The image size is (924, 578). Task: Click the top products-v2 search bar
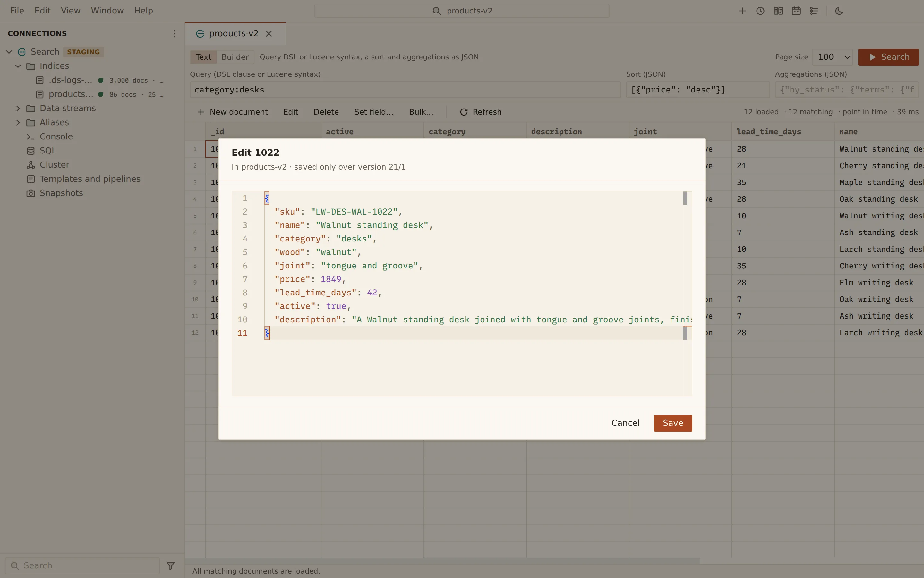462,11
